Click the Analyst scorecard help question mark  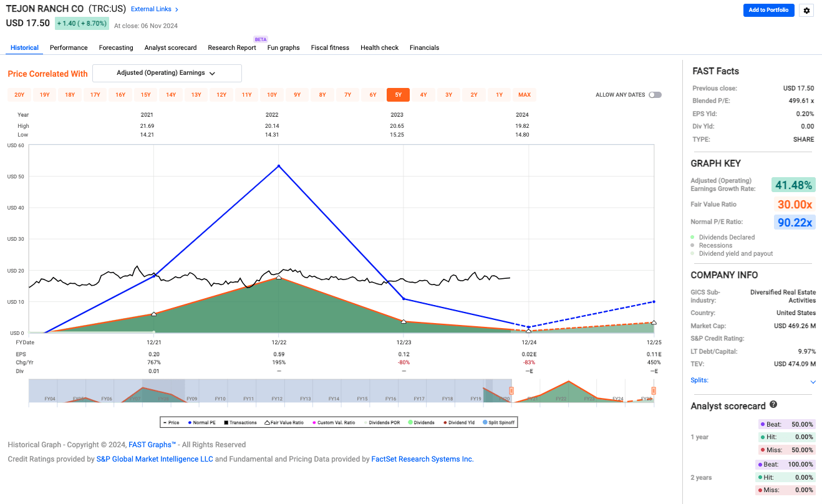[x=773, y=404]
